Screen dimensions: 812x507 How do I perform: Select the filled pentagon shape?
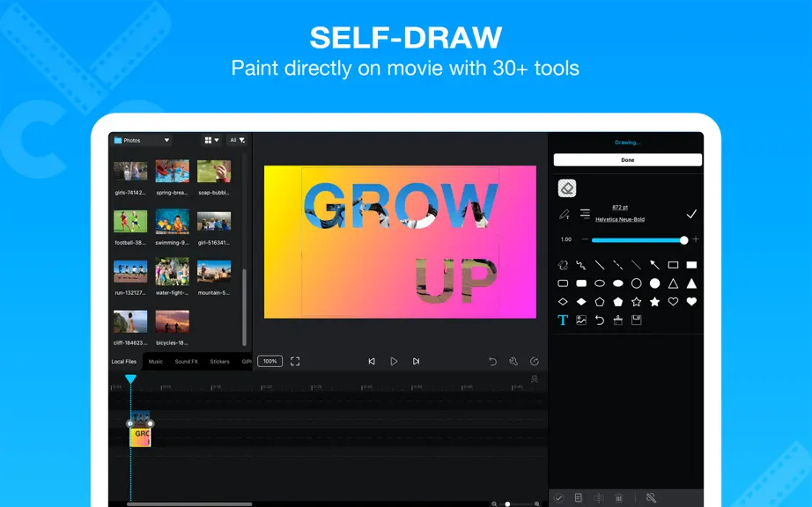click(617, 302)
